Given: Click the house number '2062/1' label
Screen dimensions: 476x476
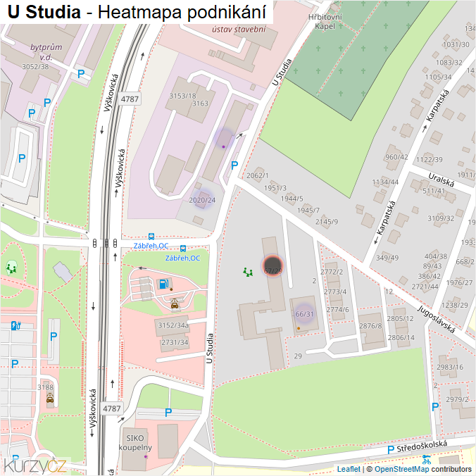Looking at the screenshot, I should click(x=258, y=175).
